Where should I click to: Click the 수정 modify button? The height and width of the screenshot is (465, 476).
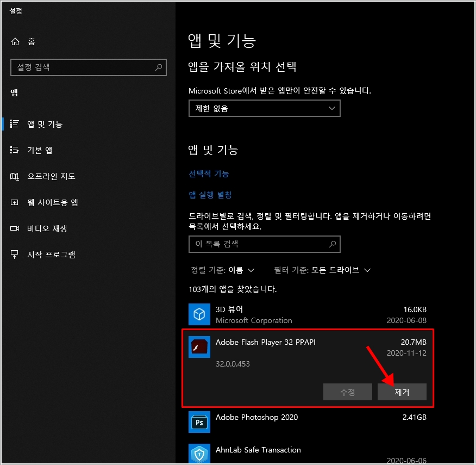coord(348,392)
